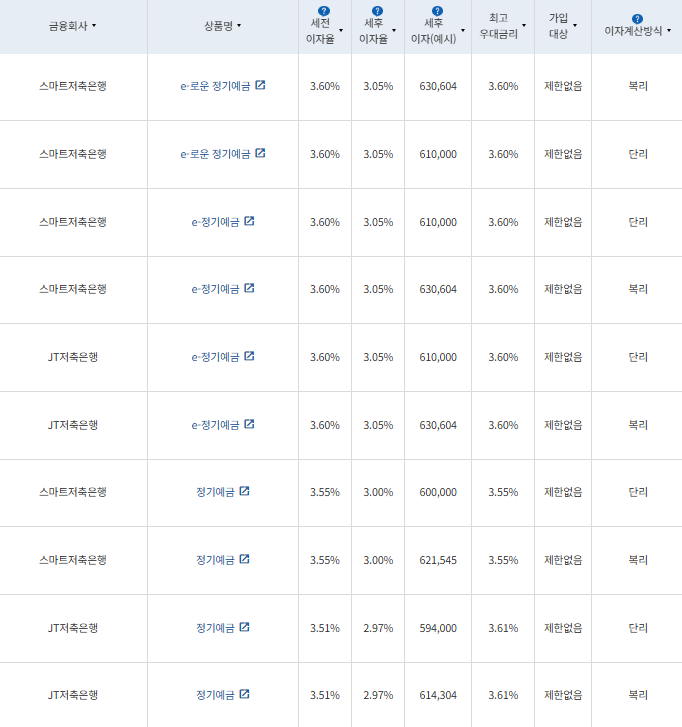Click the help icon above 세후 이자(예시)
682x727 pixels.
(x=437, y=11)
